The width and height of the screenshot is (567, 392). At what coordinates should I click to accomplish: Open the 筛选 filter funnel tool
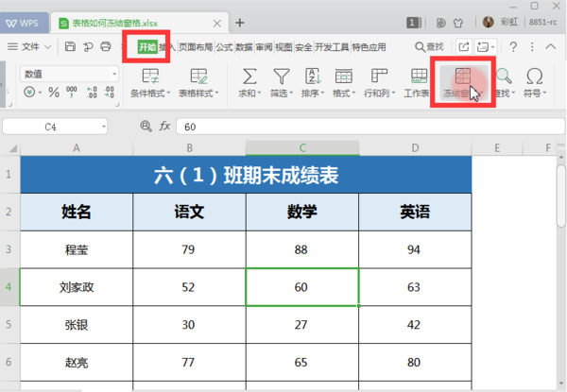pyautogui.click(x=281, y=77)
